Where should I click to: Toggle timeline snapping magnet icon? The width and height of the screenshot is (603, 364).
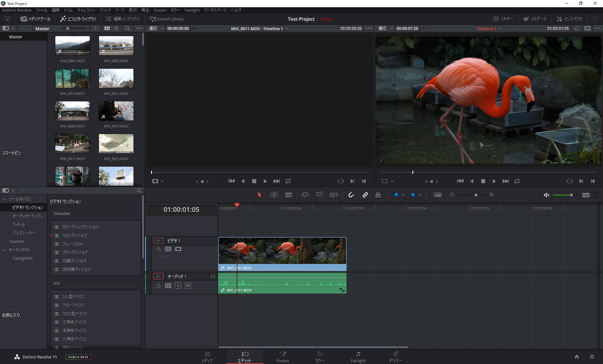pos(351,195)
